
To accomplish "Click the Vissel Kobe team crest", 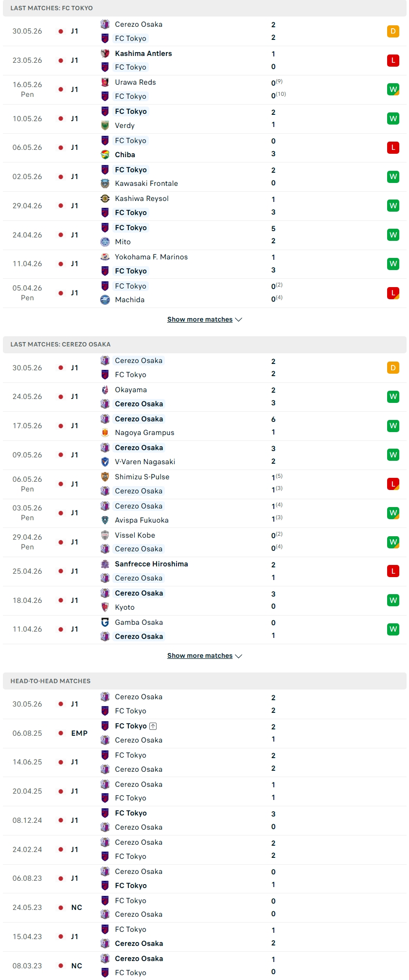I will click(105, 535).
